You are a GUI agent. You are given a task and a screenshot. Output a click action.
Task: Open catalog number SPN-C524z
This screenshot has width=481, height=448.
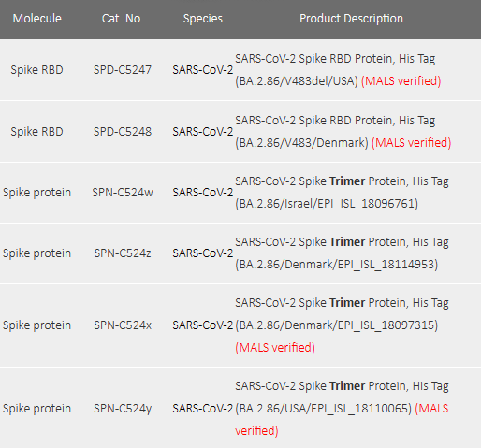[123, 253]
